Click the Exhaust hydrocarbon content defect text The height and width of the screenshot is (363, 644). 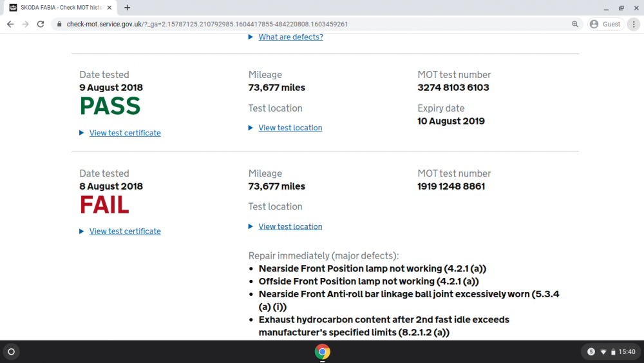384,326
